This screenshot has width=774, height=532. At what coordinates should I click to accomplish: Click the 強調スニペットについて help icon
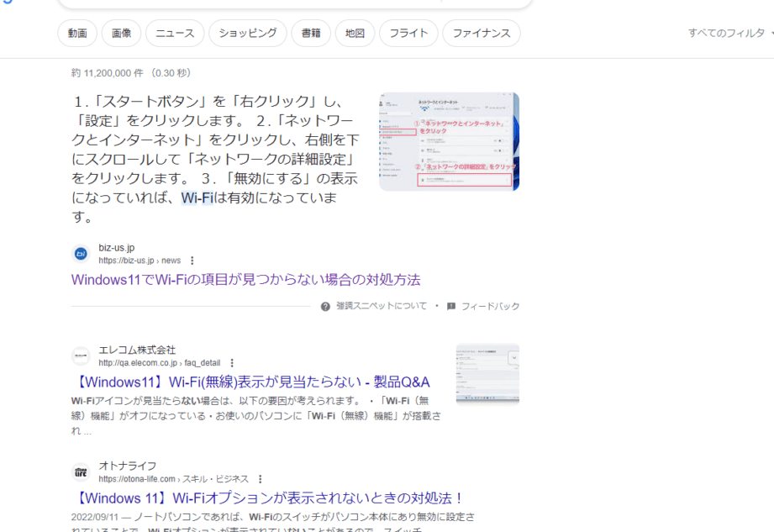pyautogui.click(x=325, y=307)
